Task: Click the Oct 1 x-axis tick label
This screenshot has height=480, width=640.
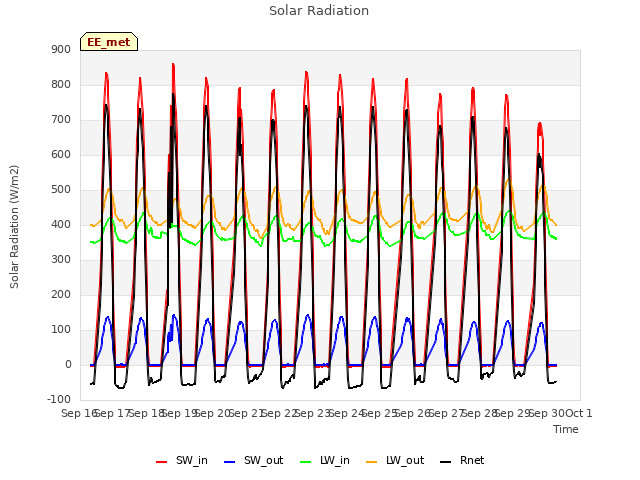Action: [579, 413]
